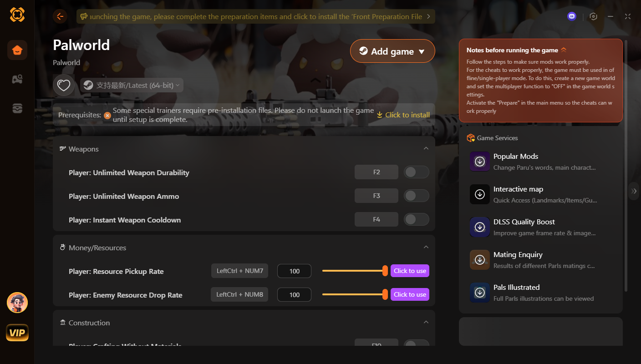Click the Construction building icon
The image size is (641, 364).
coord(63,323)
